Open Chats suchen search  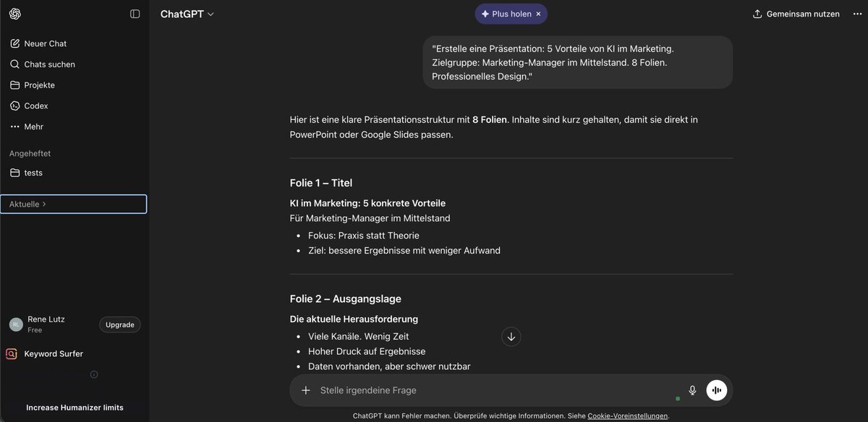(x=49, y=64)
